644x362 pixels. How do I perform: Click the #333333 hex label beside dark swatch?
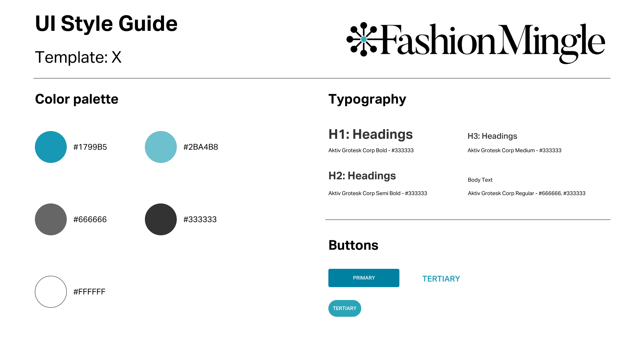pos(200,220)
